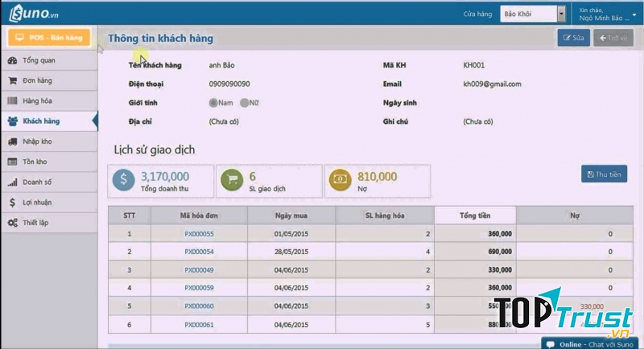
Task: Select the Nam gender radio button
Action: point(213,103)
